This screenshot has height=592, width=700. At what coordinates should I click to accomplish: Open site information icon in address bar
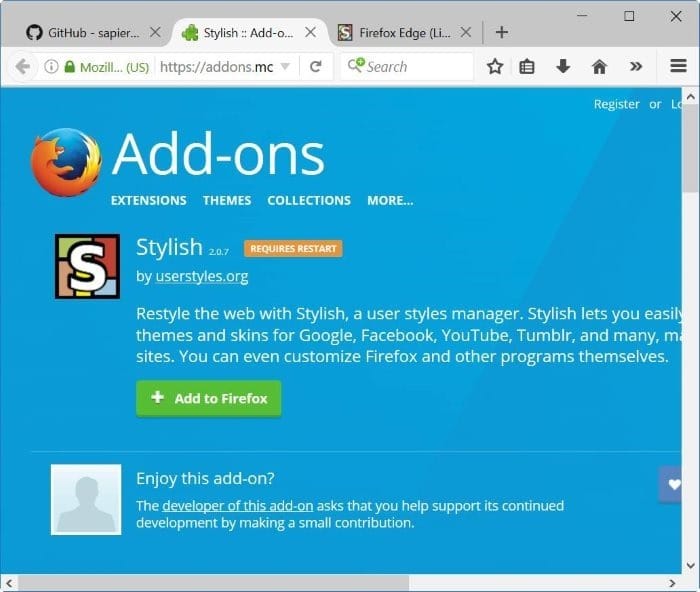click(x=51, y=67)
